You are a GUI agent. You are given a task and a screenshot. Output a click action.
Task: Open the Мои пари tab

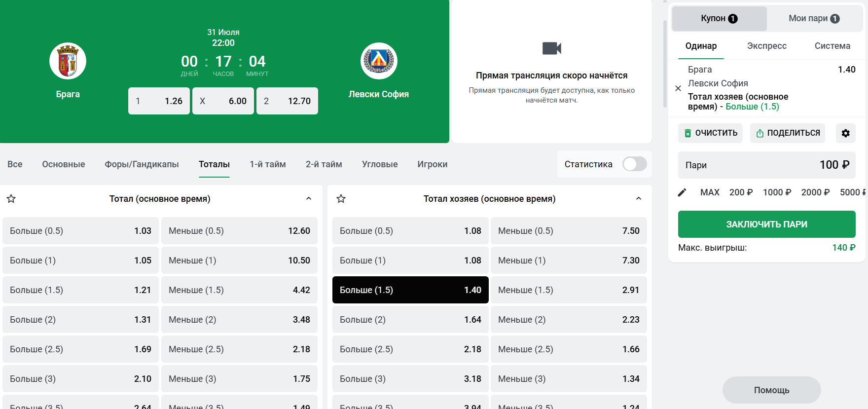click(814, 19)
